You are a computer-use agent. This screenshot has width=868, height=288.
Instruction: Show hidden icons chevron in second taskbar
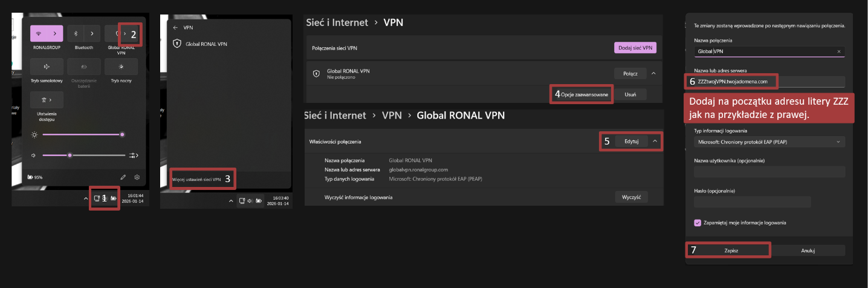[230, 200]
